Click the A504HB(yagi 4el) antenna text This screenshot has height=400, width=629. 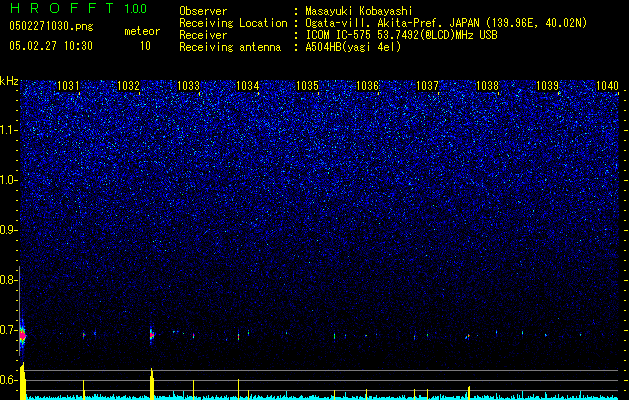pos(353,47)
